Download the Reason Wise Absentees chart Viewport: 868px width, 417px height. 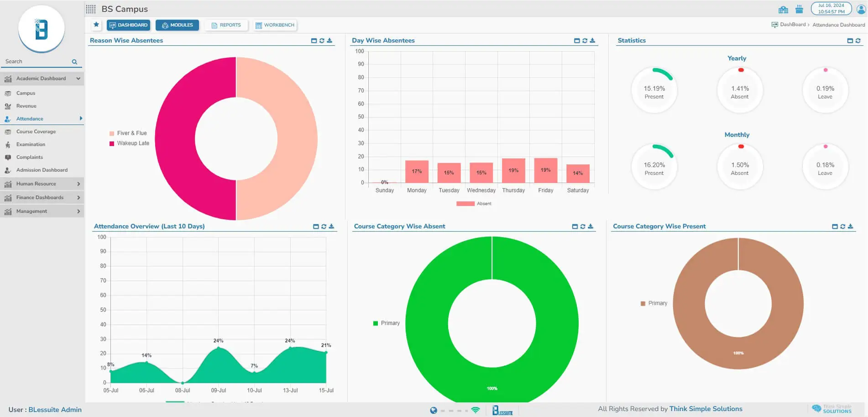[329, 41]
